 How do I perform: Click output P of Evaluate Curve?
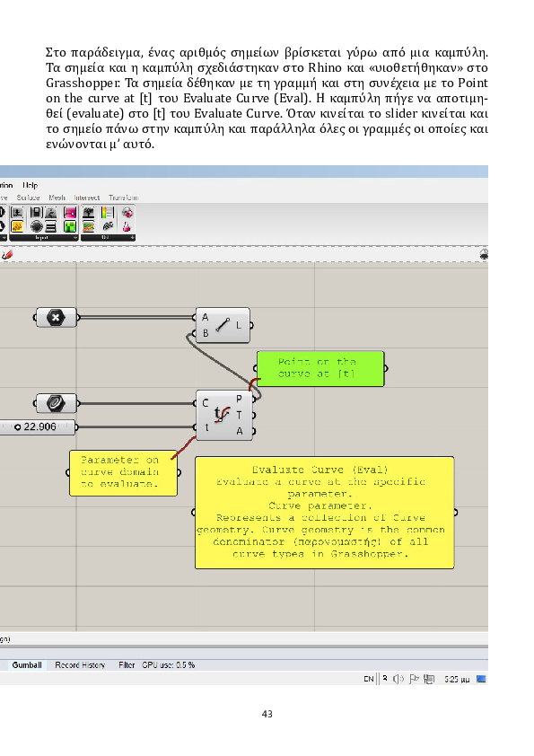tap(239, 399)
